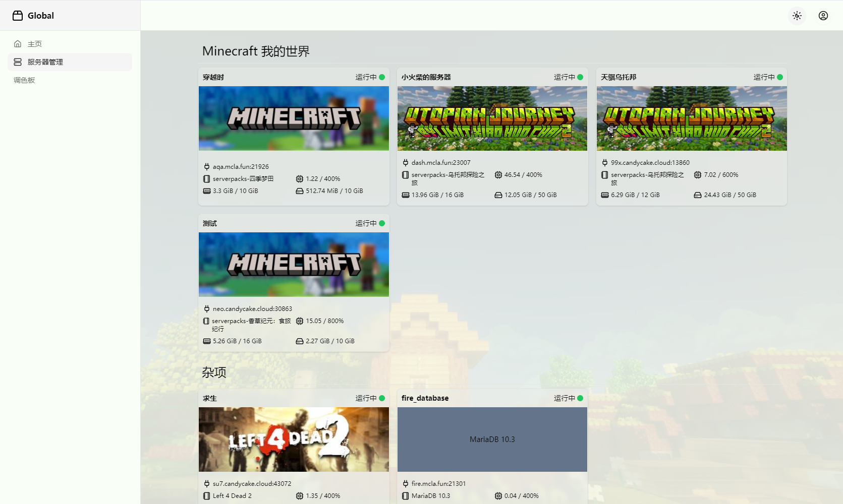Click the plug icon next to aqa.mcla.fun:21926
The width and height of the screenshot is (843, 504).
[x=206, y=167]
